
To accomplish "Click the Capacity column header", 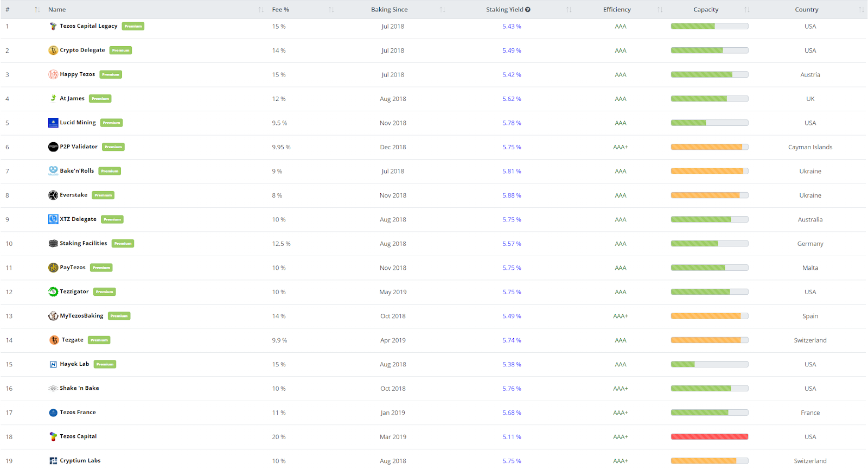I will pyautogui.click(x=706, y=10).
